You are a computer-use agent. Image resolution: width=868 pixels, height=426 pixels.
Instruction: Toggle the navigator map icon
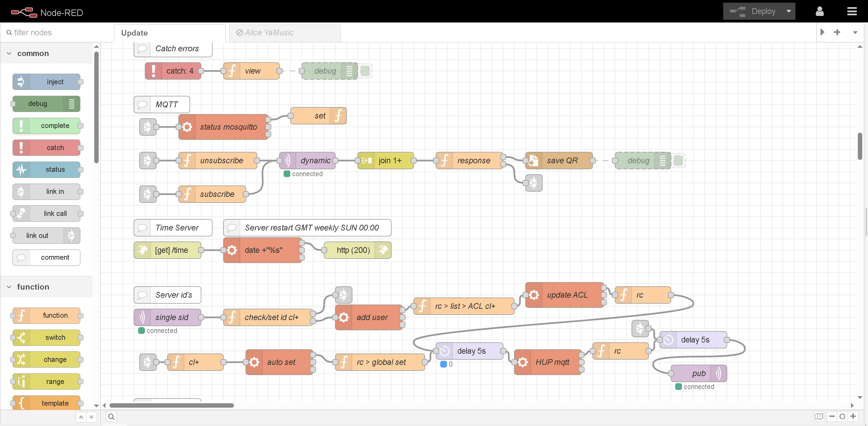819,416
